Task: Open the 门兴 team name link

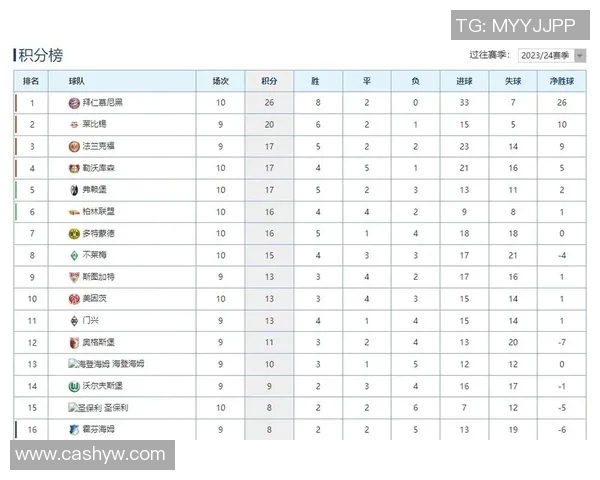Action: tap(90, 320)
